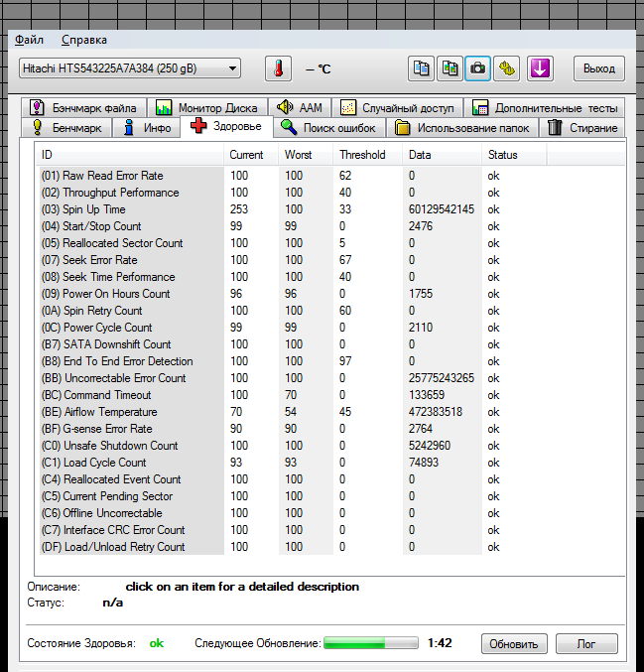Switch to the Случайный доступ tab

pos(397,107)
